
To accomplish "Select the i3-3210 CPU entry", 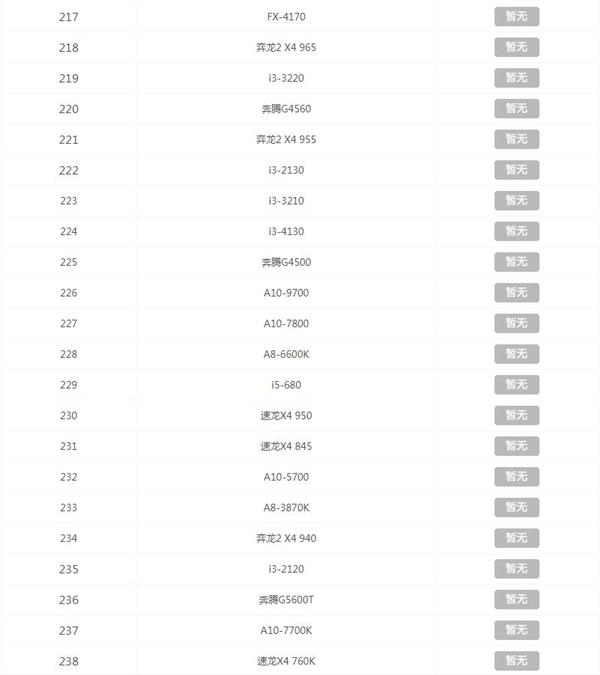I will coord(286,201).
